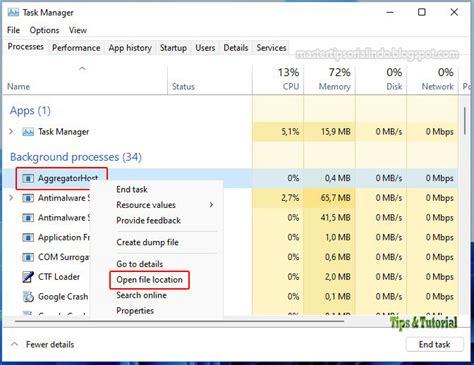Choose Create dump file
This screenshot has height=365, width=474.
pos(148,242)
